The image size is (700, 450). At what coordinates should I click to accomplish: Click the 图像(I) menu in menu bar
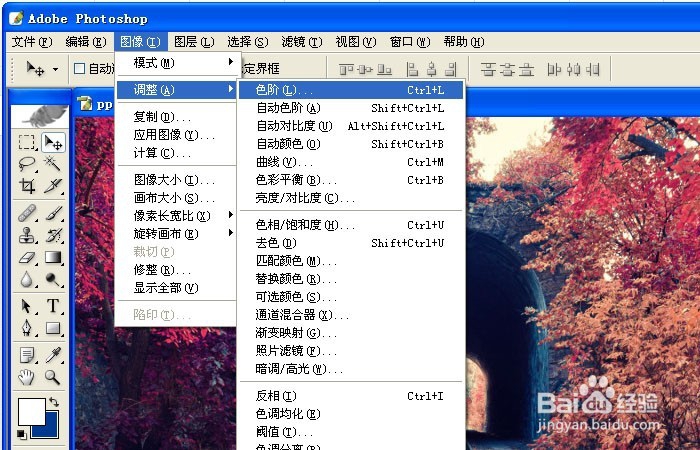(x=141, y=42)
